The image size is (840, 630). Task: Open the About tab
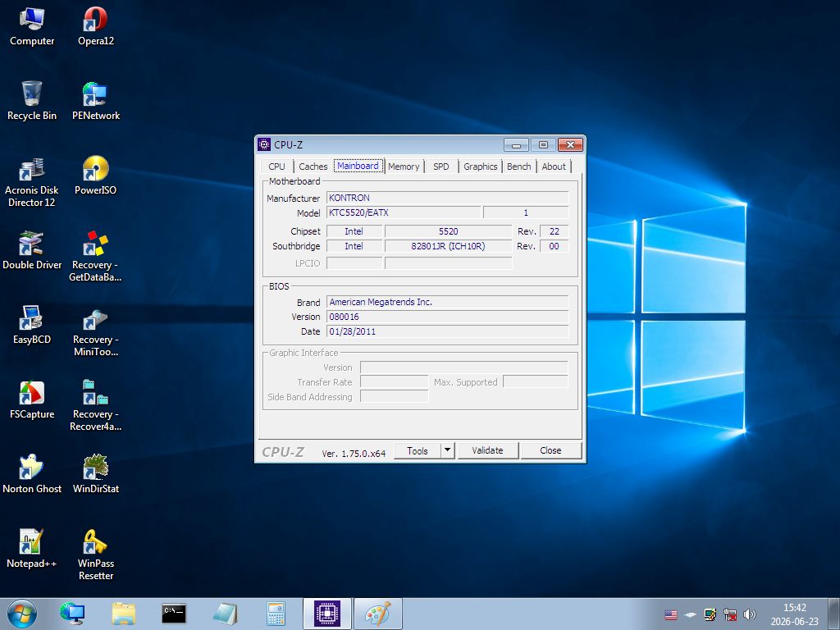point(554,167)
